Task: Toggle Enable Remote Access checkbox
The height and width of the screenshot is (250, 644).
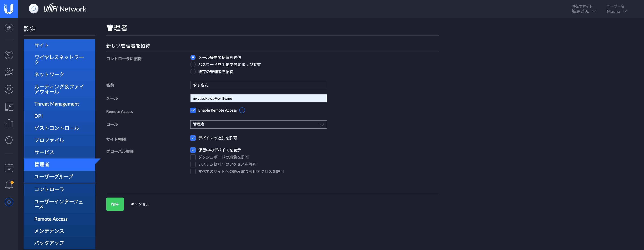Action: 193,110
